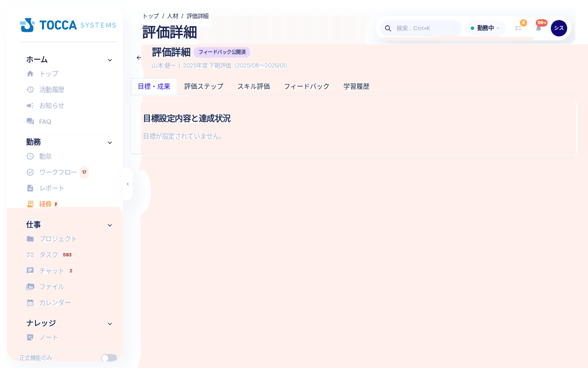Image resolution: width=588 pixels, height=368 pixels.
Task: Click the 検索 search field
Action: click(421, 28)
